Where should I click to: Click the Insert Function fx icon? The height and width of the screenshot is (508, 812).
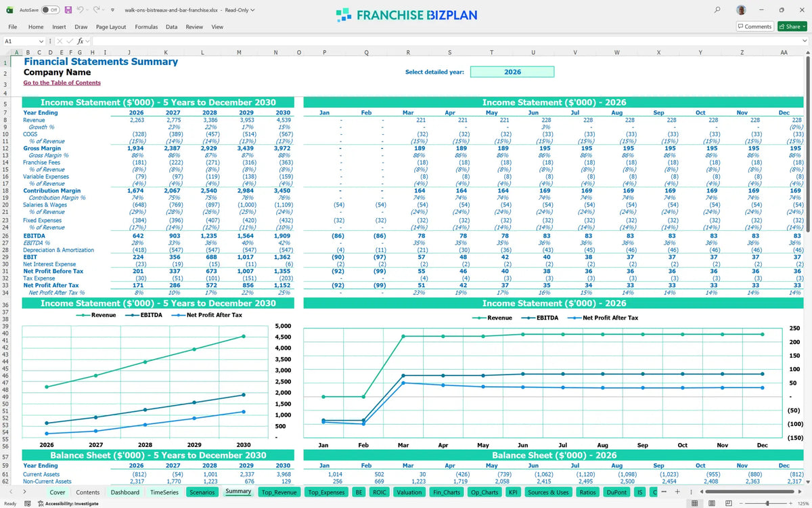(x=79, y=41)
